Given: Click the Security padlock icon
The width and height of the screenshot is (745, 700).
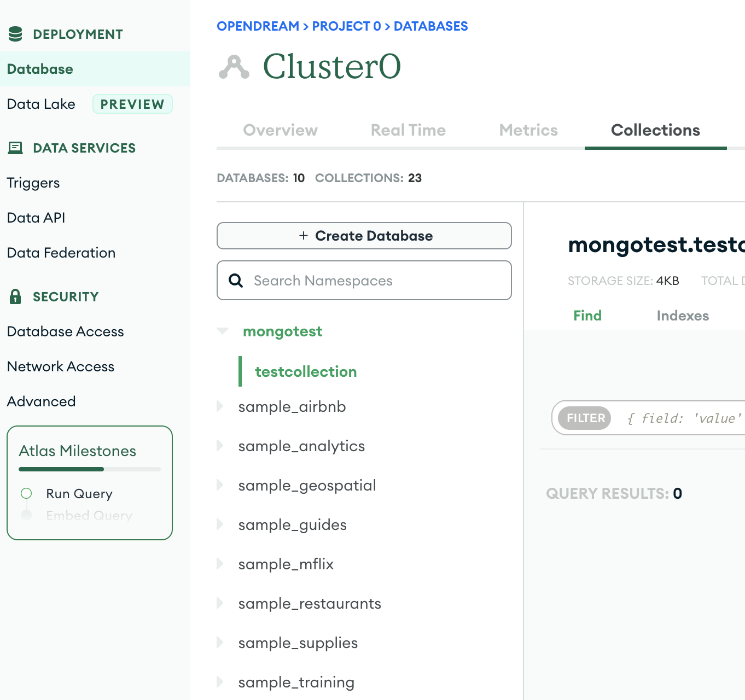Looking at the screenshot, I should [x=15, y=296].
